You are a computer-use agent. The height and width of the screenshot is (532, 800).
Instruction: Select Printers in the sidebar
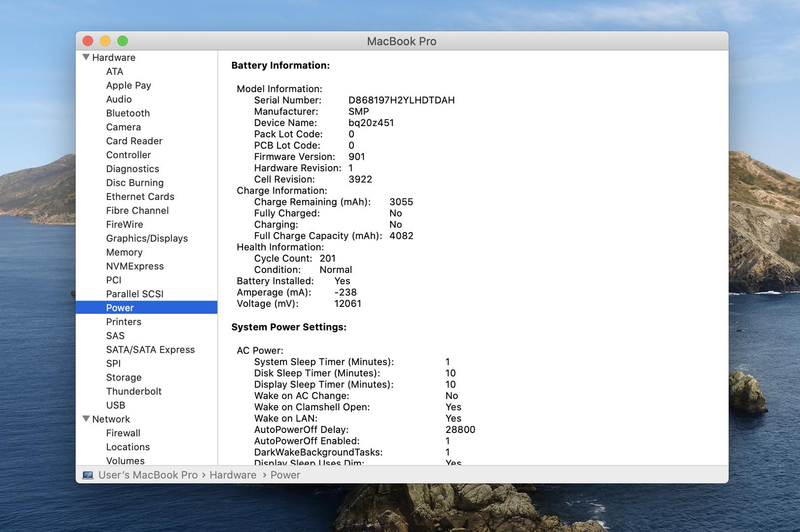[124, 322]
